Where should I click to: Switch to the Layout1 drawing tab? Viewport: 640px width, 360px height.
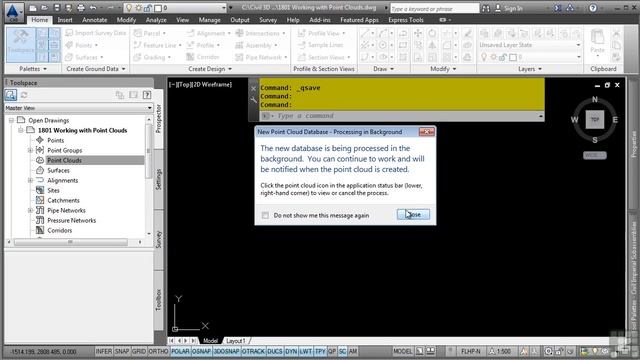click(236, 340)
